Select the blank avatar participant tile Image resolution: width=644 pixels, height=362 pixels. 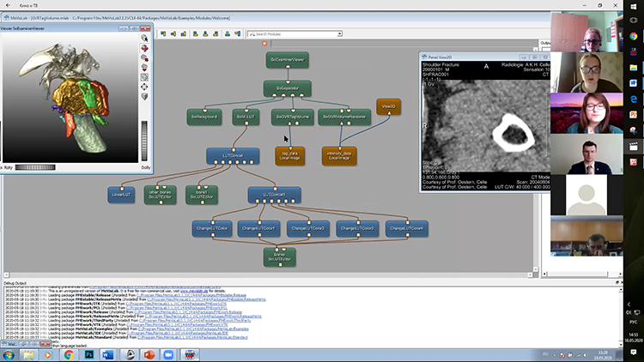point(586,196)
